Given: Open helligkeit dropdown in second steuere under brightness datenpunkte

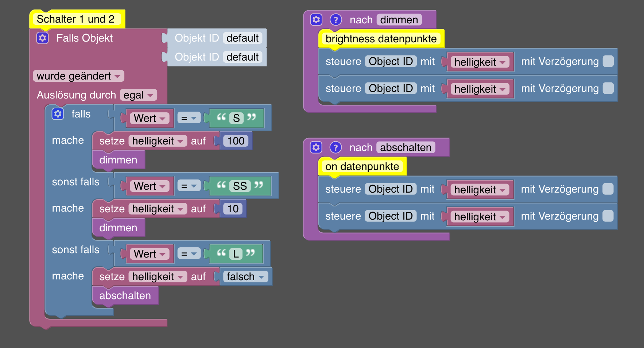Looking at the screenshot, I should 480,89.
